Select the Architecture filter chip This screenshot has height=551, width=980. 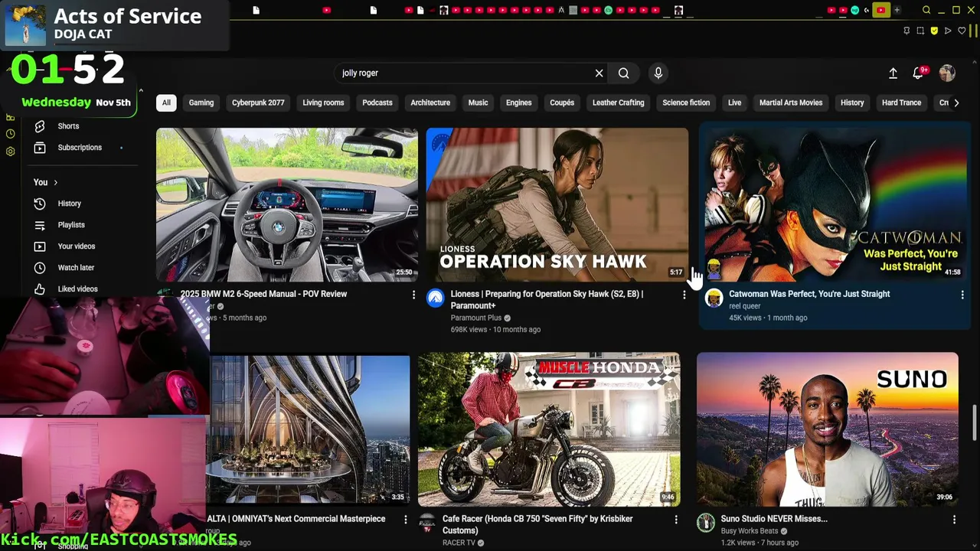430,103
